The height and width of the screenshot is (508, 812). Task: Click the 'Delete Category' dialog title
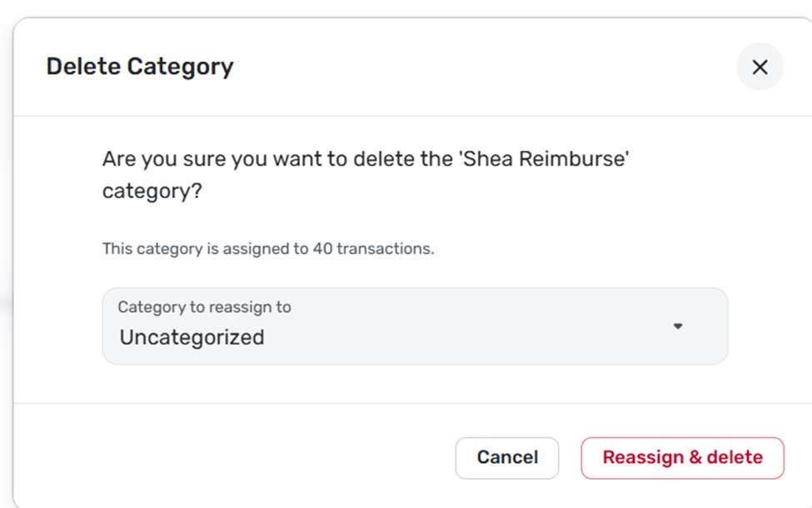pyautogui.click(x=140, y=67)
